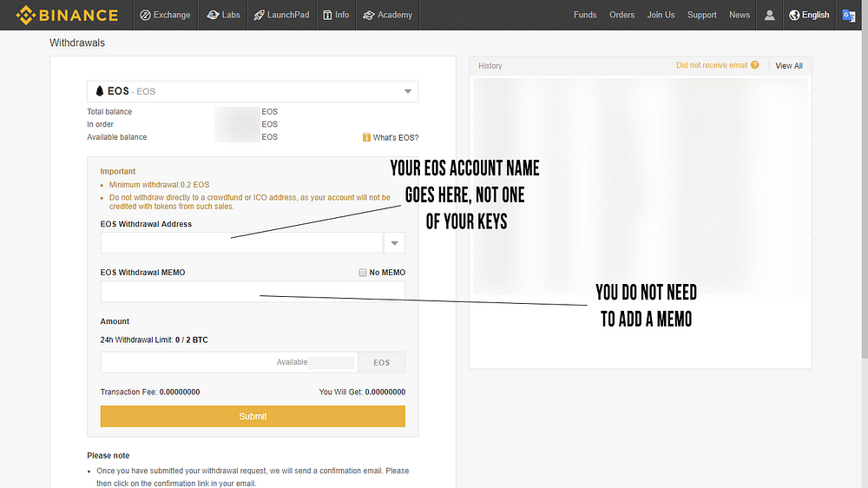
Task: Click the Academy graduation cap icon
Action: click(x=369, y=15)
